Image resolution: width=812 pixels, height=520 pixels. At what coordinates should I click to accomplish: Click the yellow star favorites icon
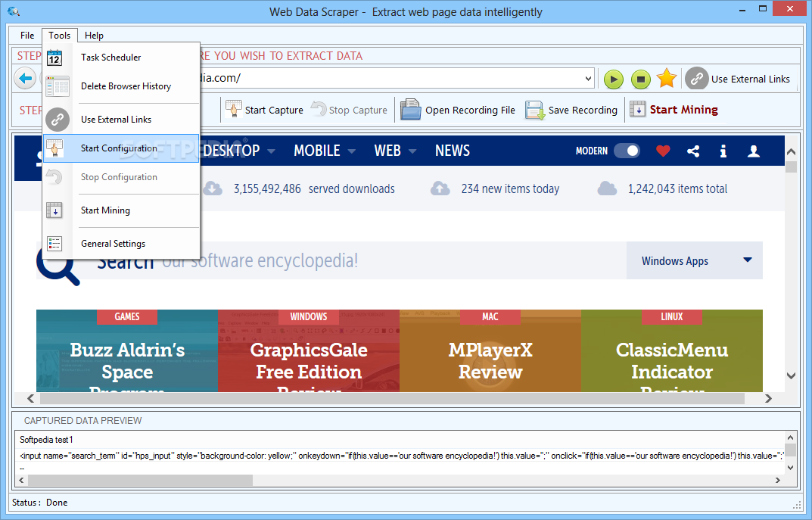(667, 78)
